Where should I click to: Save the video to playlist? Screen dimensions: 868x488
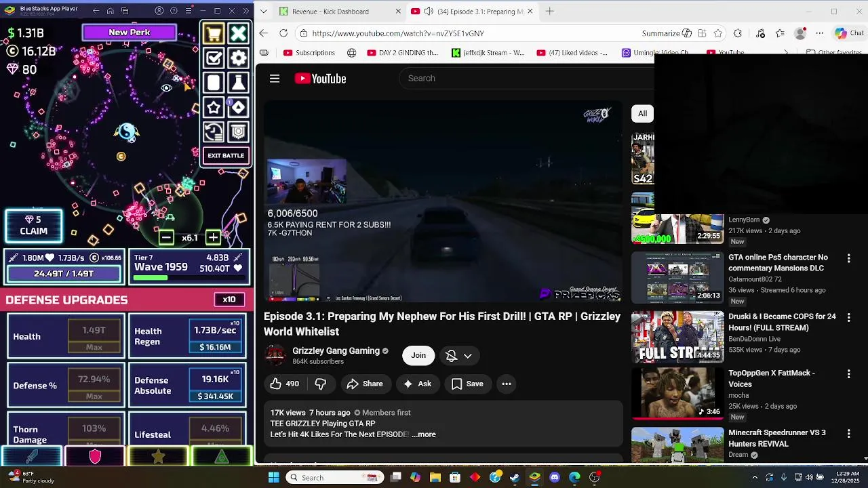click(x=467, y=384)
